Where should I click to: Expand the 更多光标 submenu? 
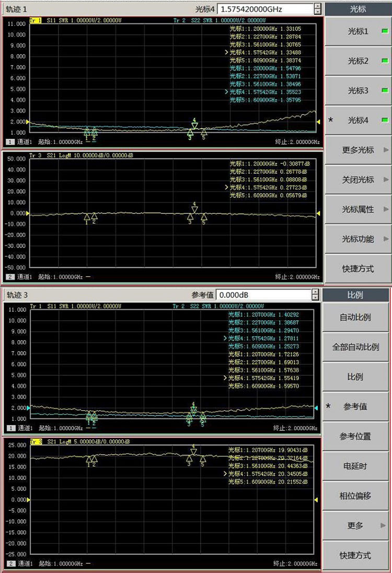tap(358, 150)
